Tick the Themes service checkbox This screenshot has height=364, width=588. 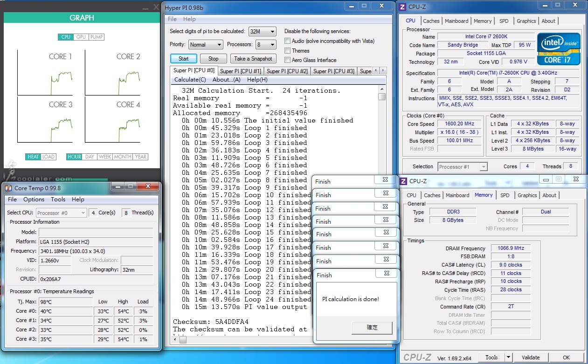click(x=287, y=50)
